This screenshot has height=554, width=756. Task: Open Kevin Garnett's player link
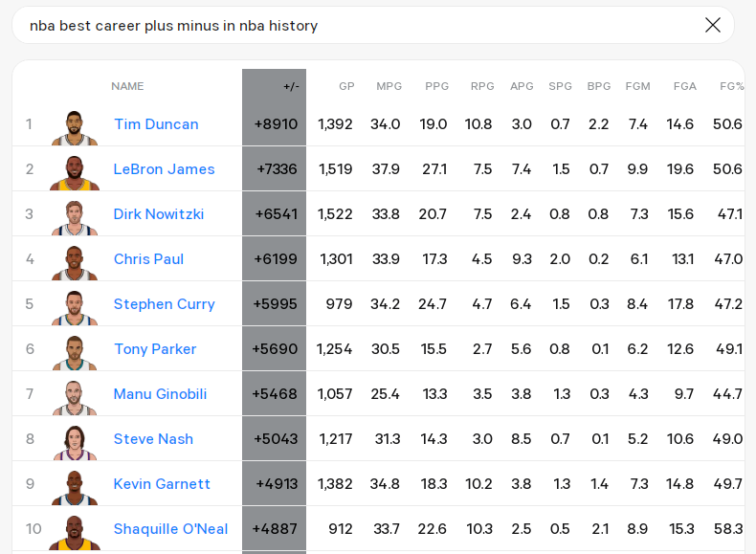162,484
